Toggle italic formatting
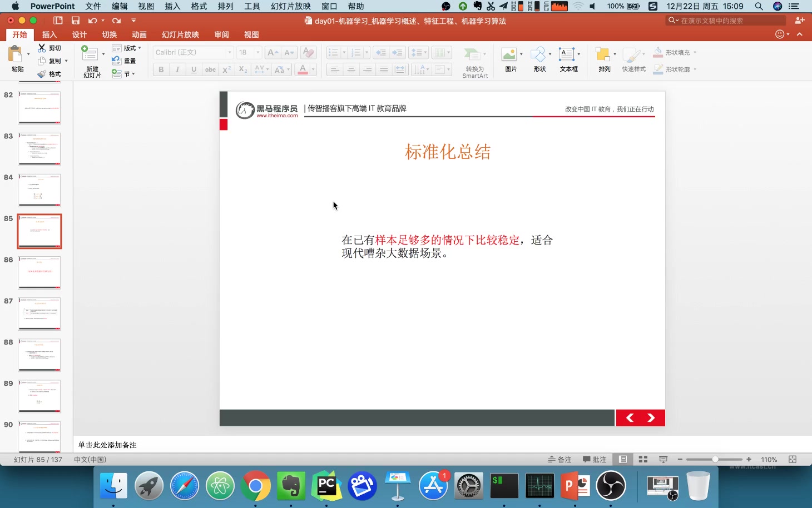This screenshot has width=812, height=508. [177, 69]
